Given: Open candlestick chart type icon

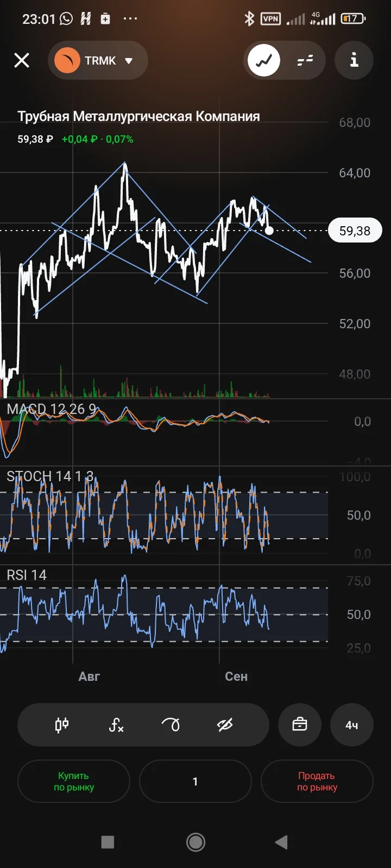Looking at the screenshot, I should coord(62,725).
